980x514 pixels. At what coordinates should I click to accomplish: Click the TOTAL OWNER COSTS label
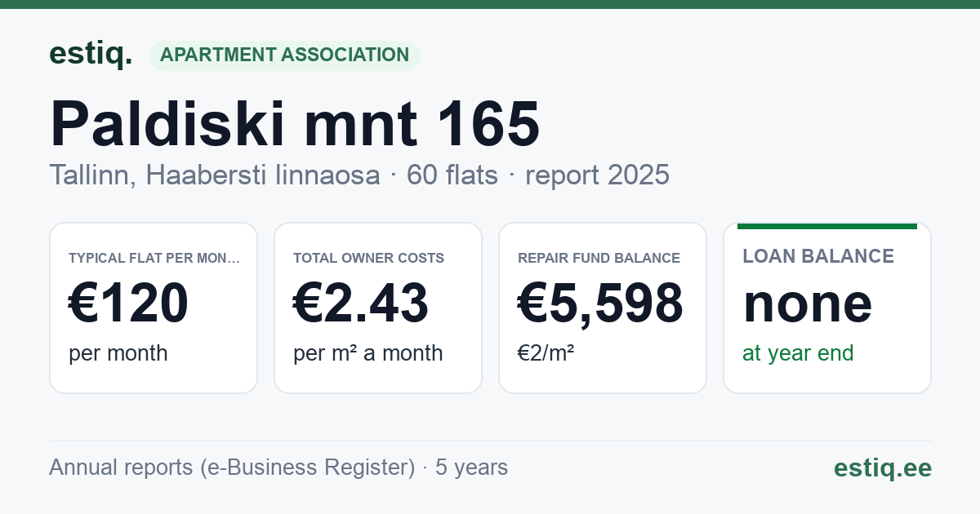pyautogui.click(x=369, y=258)
